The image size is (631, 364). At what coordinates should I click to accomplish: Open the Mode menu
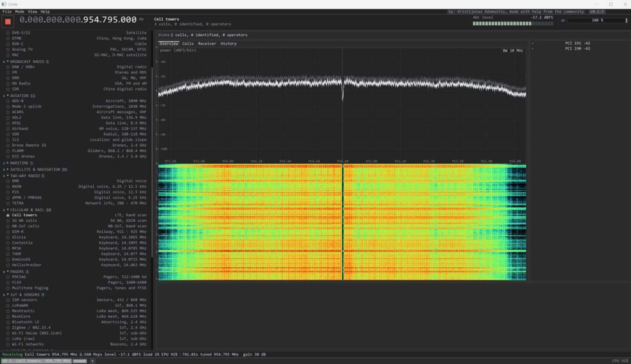point(19,12)
